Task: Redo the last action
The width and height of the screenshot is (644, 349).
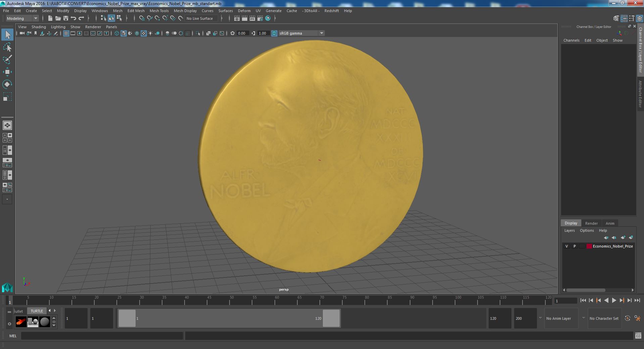Action: 81,18
